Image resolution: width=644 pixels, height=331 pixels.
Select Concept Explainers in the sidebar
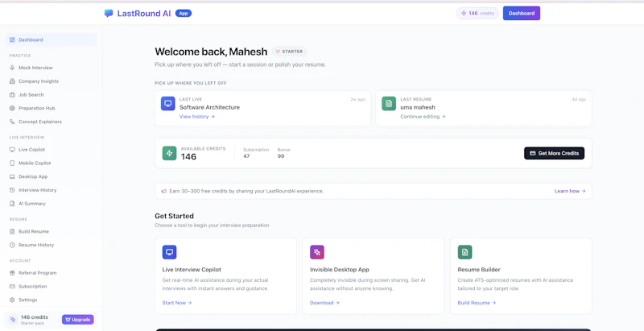point(51,122)
